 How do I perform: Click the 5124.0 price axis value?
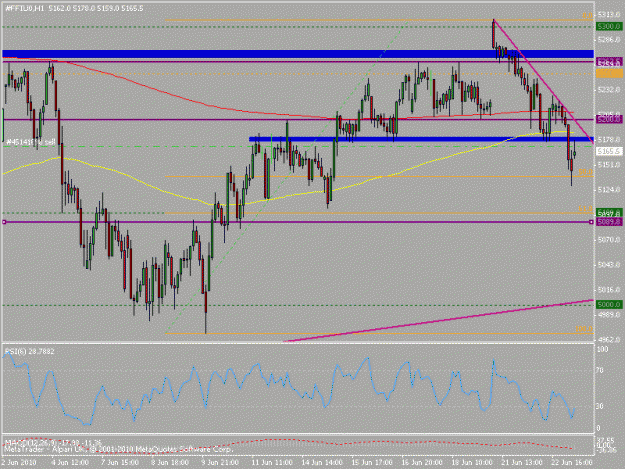pos(609,190)
